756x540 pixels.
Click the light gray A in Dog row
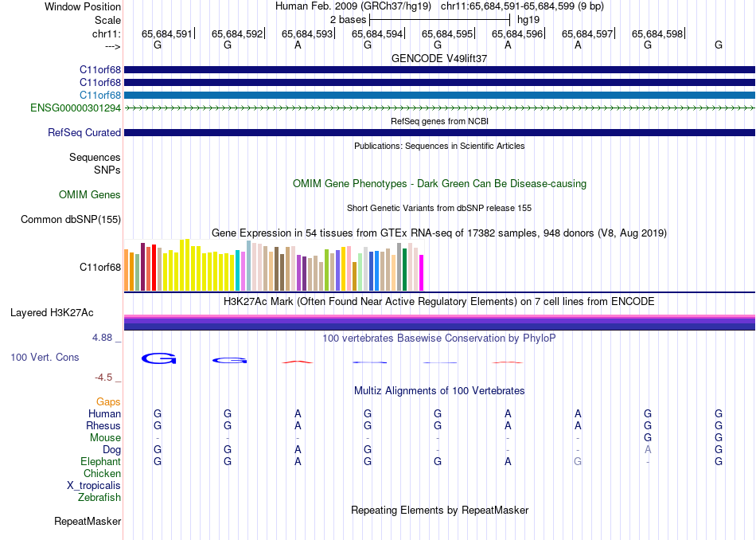click(648, 450)
